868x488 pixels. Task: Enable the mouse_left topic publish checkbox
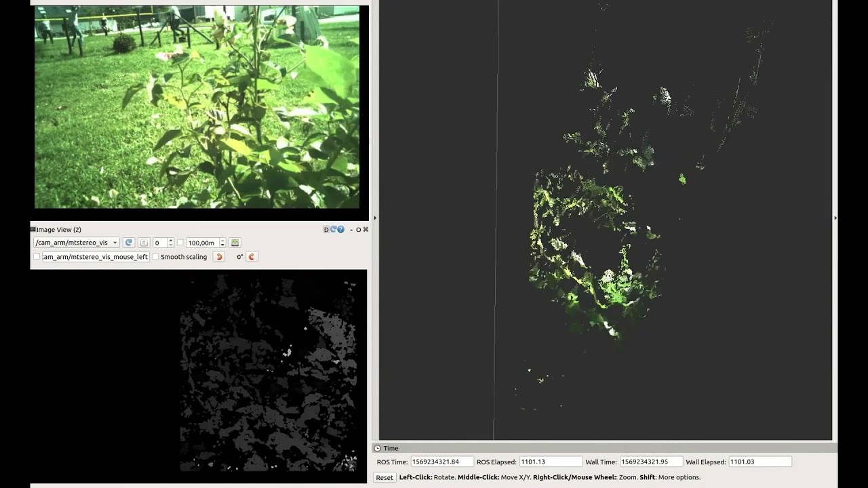tap(37, 257)
